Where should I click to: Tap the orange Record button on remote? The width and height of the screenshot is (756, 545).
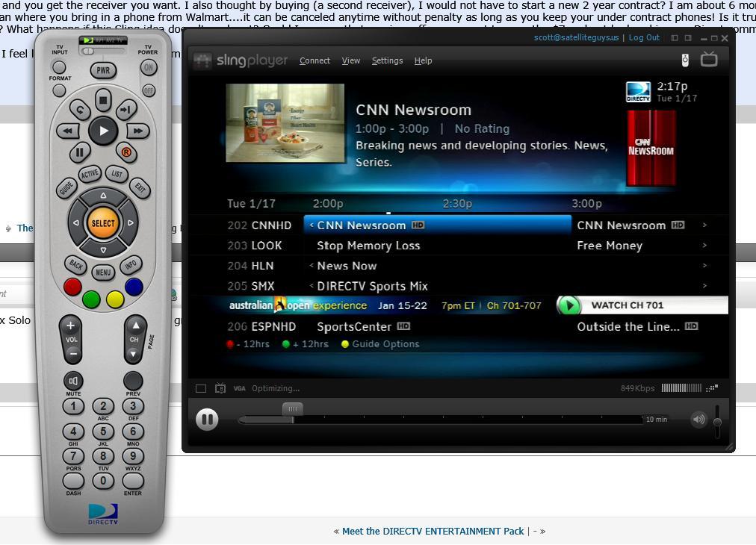tap(126, 153)
